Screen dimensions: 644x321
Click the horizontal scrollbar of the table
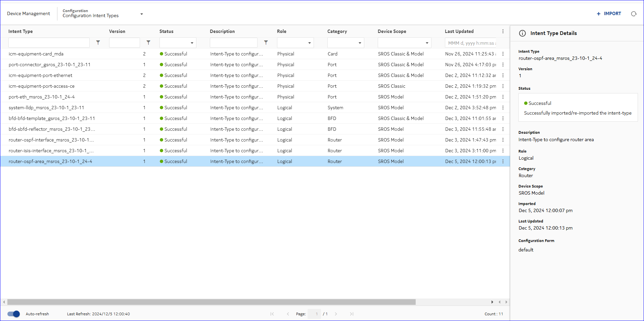(212, 302)
